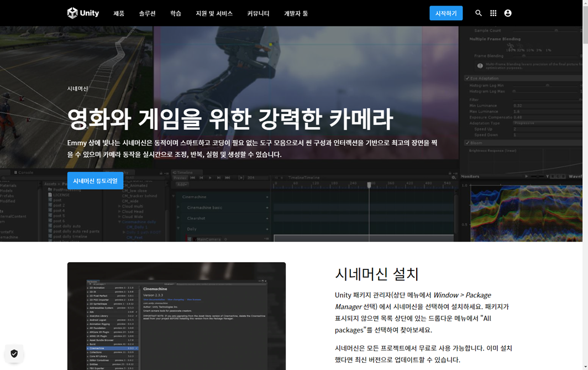Click the hero paragraph starting Emmy 상에 빛나는
This screenshot has height=370, width=588.
[x=253, y=149]
